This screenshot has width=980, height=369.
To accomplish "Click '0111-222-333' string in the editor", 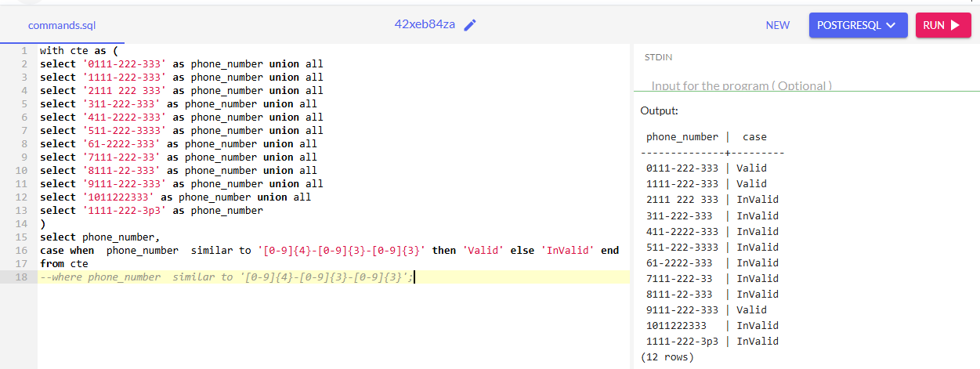I will (125, 63).
